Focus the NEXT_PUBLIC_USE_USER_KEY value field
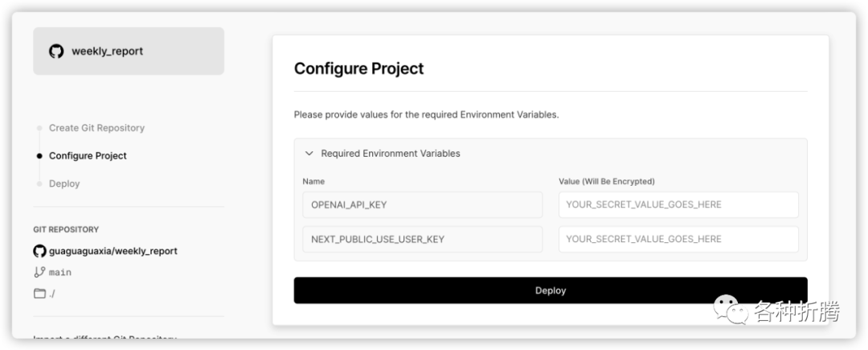 [678, 239]
